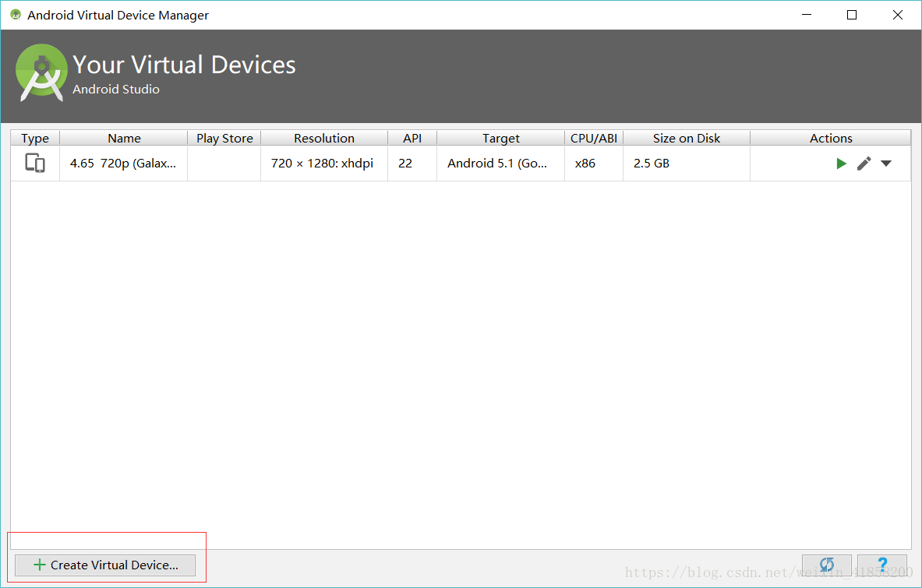Sort by the Resolution column header
Viewport: 922px width, 588px height.
point(324,138)
